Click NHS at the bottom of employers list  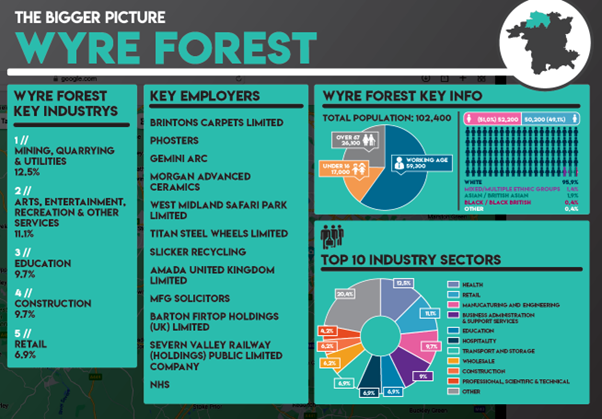pyautogui.click(x=160, y=384)
